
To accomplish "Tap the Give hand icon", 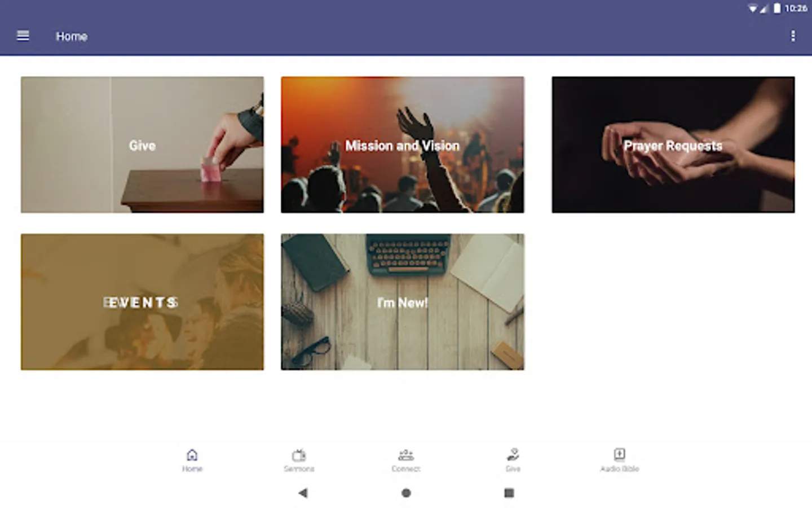I will point(513,455).
